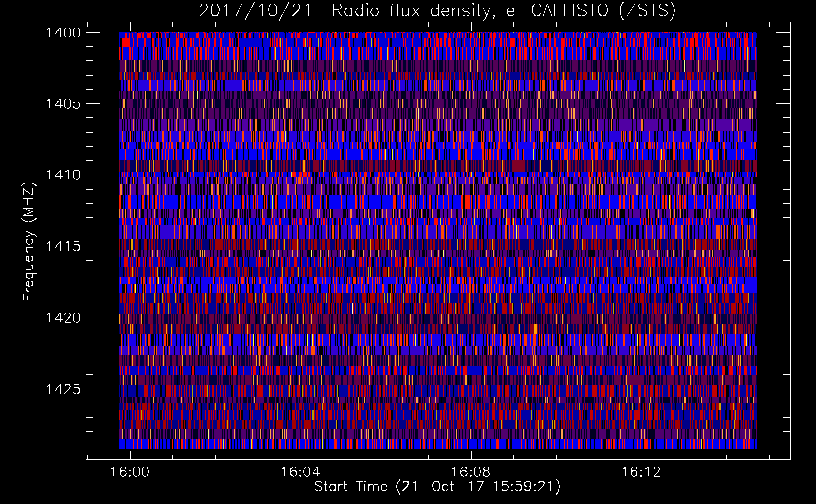
Task: Click the 1420 frequency tick label
Action: pyautogui.click(x=63, y=318)
